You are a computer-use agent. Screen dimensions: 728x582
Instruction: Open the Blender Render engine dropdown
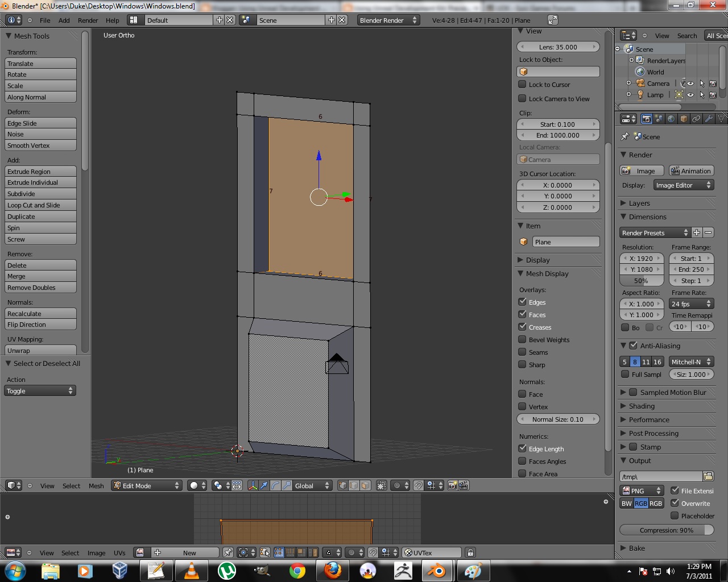[388, 20]
